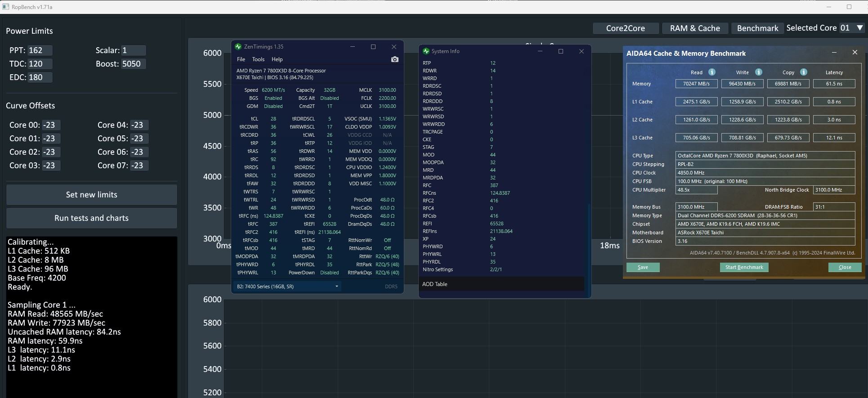Image resolution: width=868 pixels, height=398 pixels.
Task: Click the Core 01 offset field
Action: 51,139
